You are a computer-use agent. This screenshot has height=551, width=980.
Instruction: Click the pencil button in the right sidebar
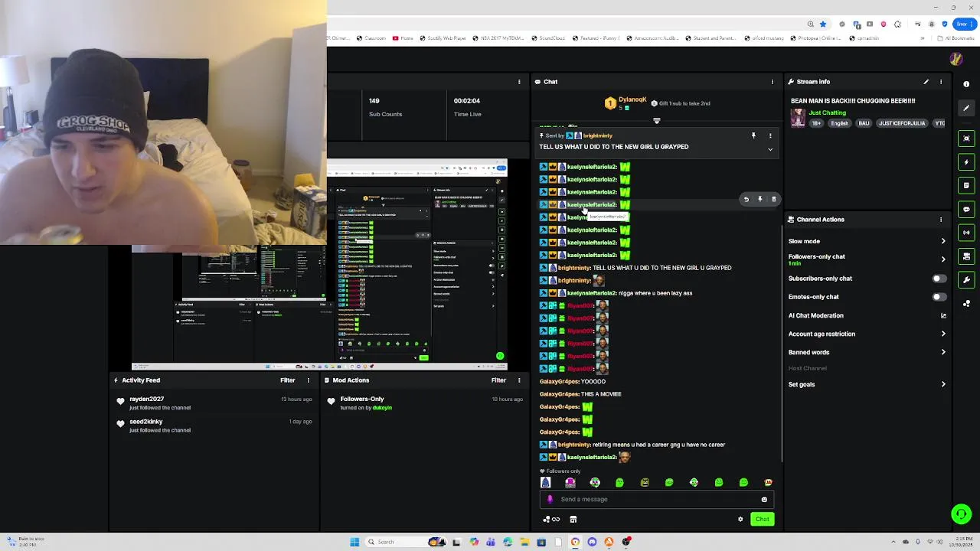point(966,108)
